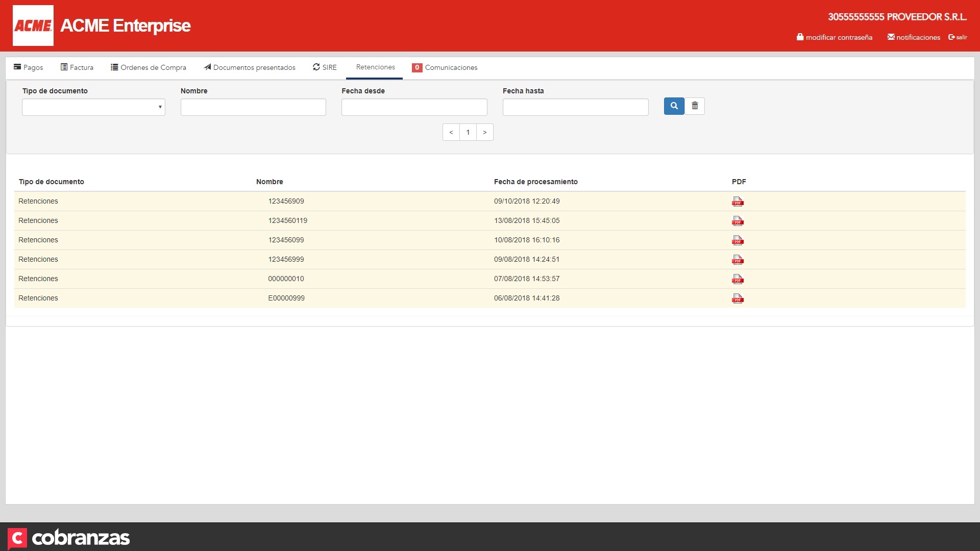Open the Factura tab
Screen dimensions: 980x551
point(77,67)
